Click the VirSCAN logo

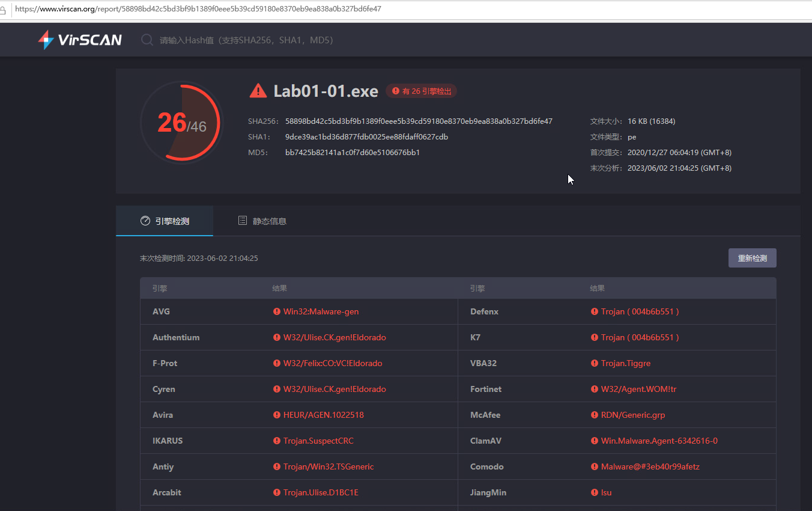(x=79, y=40)
